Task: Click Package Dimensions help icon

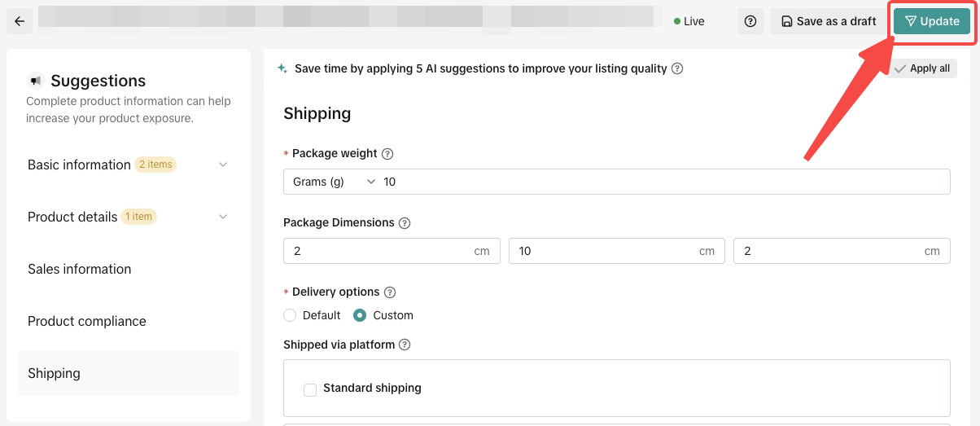Action: 405,222
